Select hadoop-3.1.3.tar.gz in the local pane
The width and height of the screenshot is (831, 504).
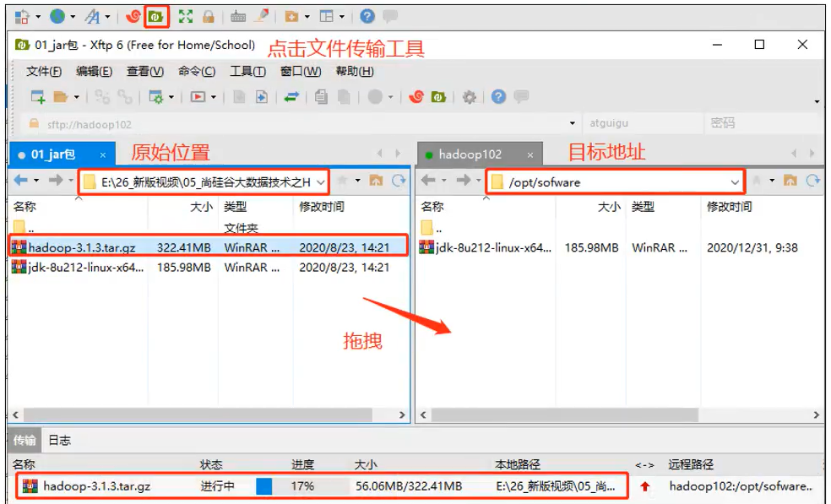[209, 247]
